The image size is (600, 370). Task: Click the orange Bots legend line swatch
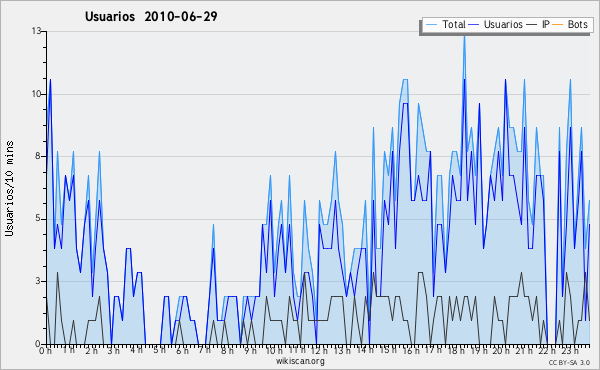click(x=558, y=24)
